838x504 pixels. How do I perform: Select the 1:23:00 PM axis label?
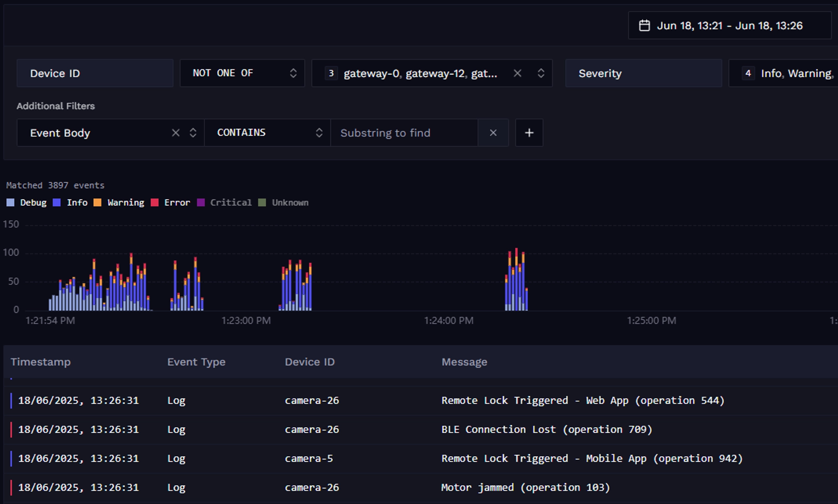click(x=246, y=321)
